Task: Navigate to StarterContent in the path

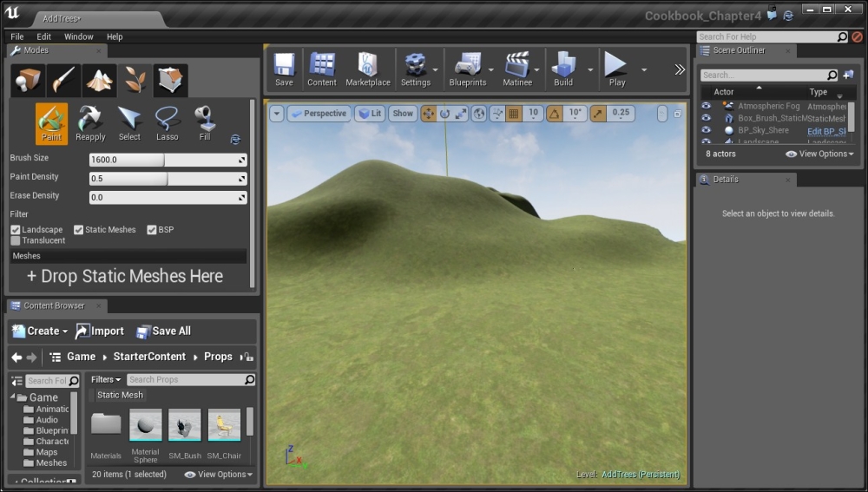Action: [x=149, y=357]
